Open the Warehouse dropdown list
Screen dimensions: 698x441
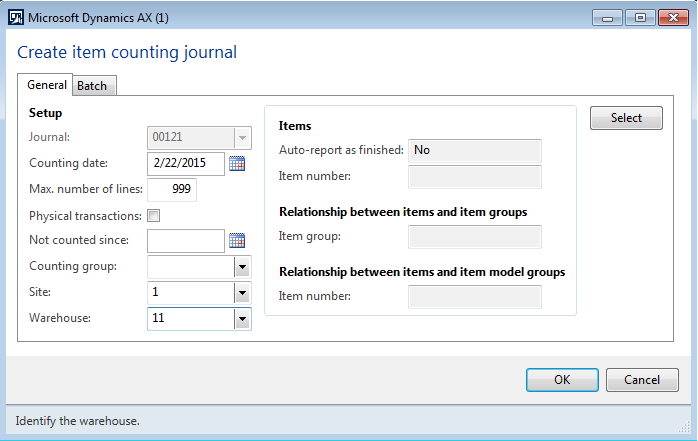243,319
